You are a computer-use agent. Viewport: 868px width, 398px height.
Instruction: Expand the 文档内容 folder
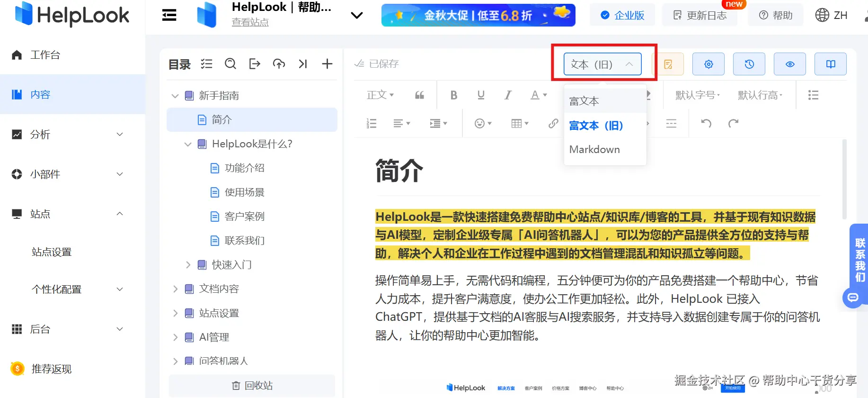click(x=175, y=289)
